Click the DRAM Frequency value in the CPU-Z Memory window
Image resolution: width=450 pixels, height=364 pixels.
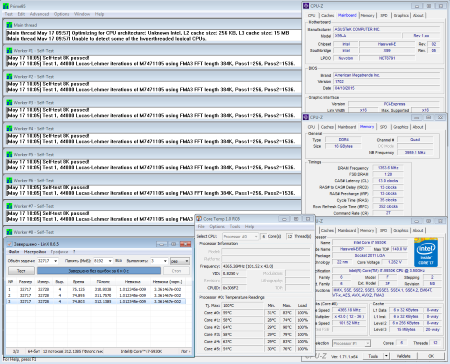coord(388,168)
